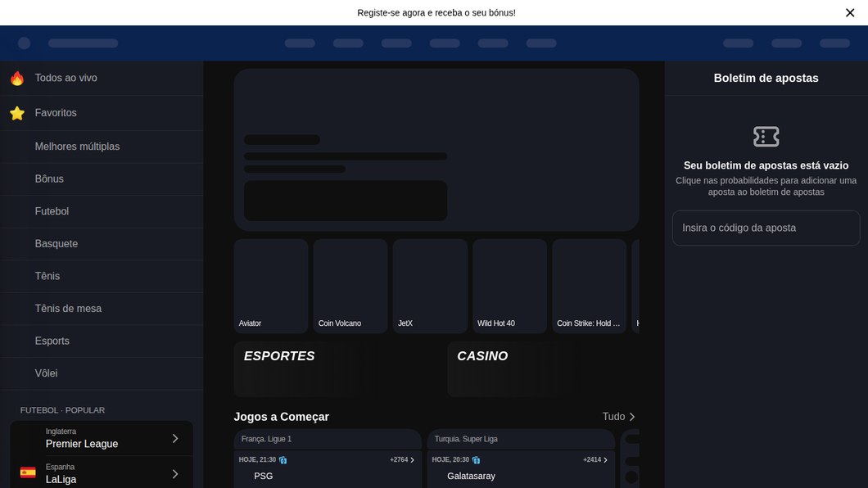Expand the Premier League chevron

pyautogui.click(x=175, y=438)
